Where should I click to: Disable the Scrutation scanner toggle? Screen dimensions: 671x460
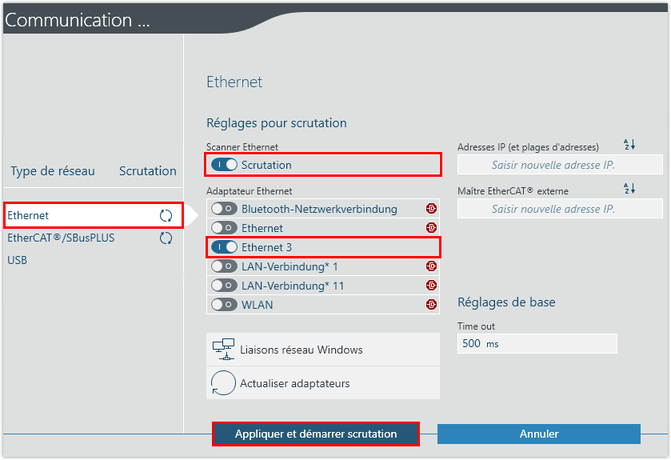tap(224, 164)
